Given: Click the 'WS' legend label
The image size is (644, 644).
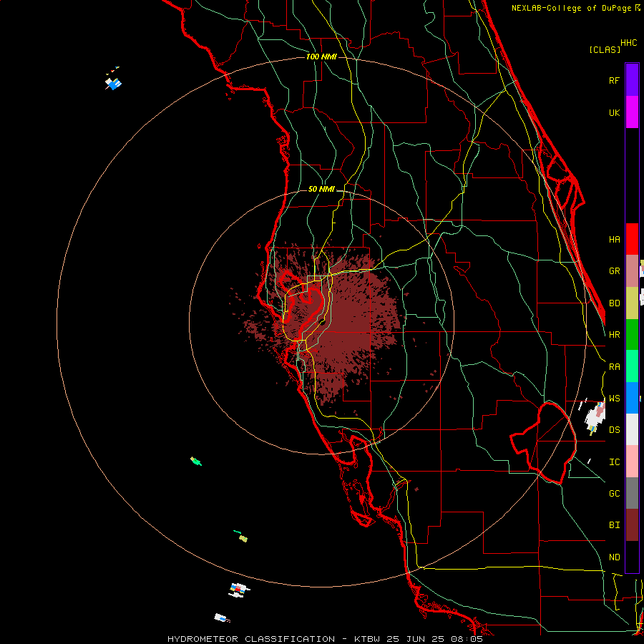Looking at the screenshot, I should click(615, 399).
